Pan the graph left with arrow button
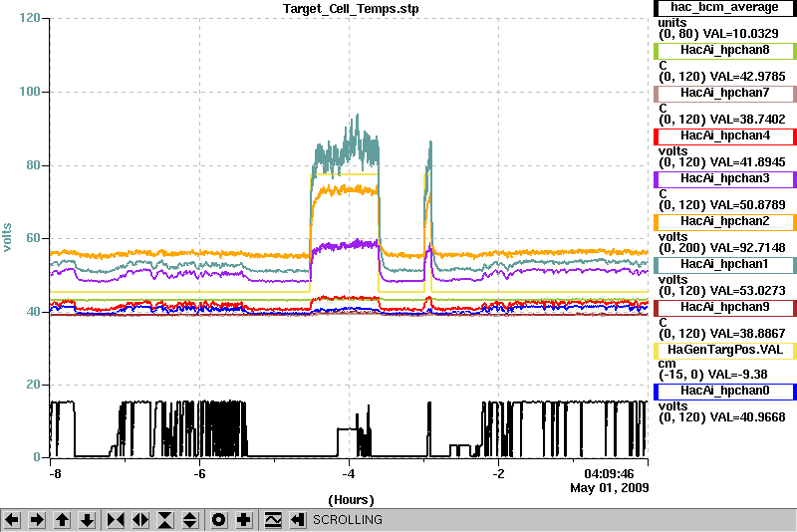Image resolution: width=797 pixels, height=532 pixels. tap(12, 520)
